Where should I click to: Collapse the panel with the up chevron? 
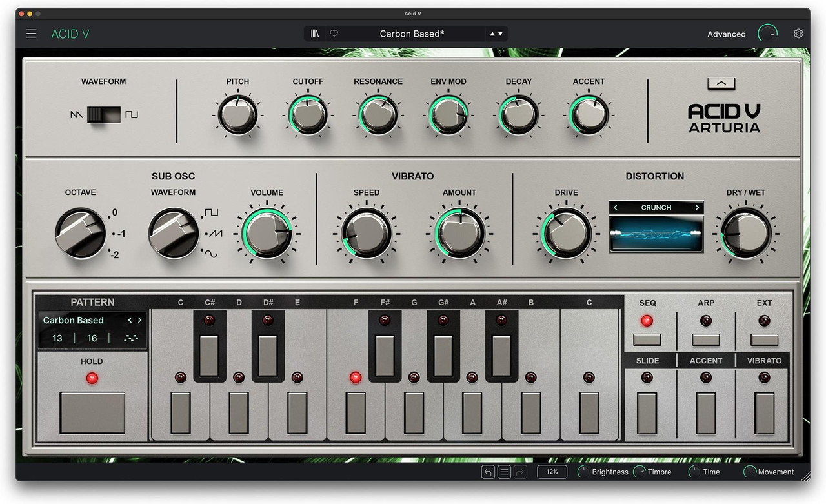click(721, 83)
